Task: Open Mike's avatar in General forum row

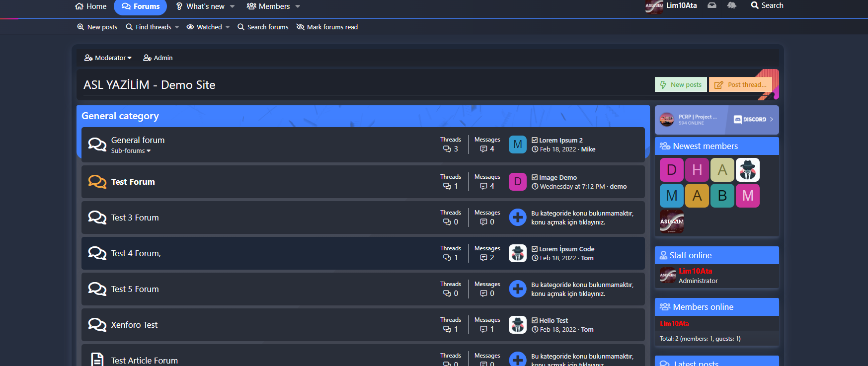Action: (x=518, y=145)
